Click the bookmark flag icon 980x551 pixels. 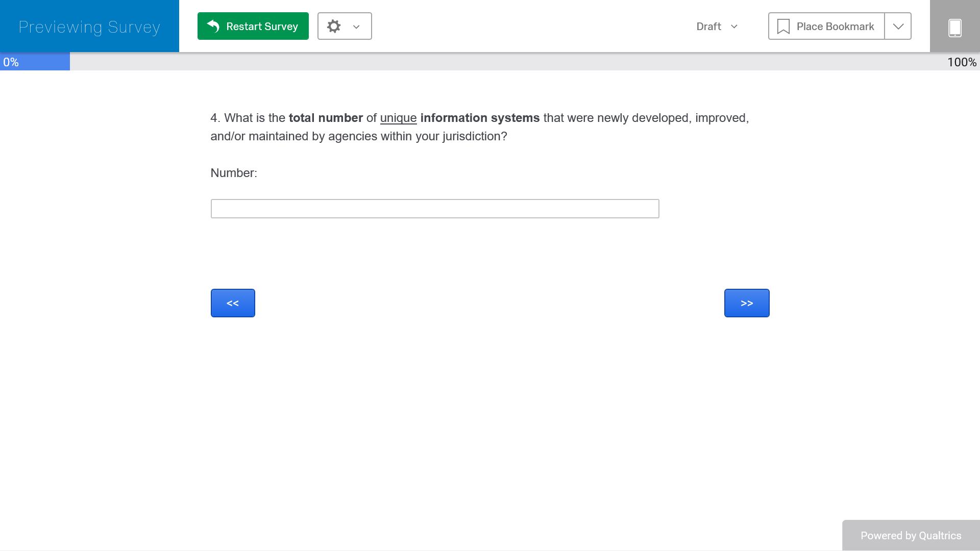click(783, 27)
